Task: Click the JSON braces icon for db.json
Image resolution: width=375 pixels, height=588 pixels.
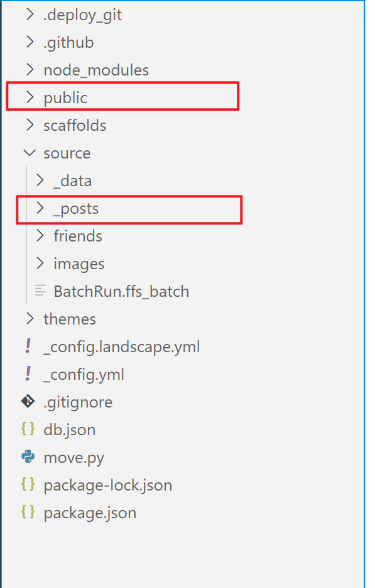Action: pos(28,429)
